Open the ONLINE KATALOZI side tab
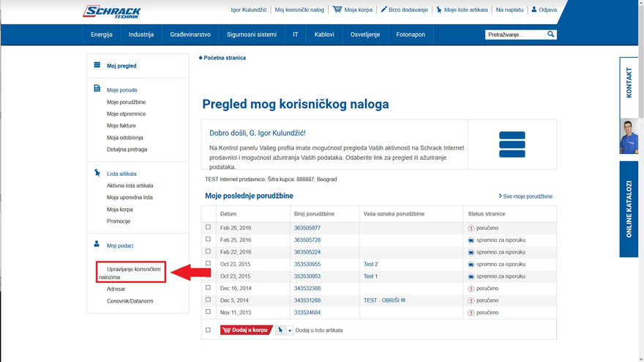Viewport: 644px width, 362px height. pyautogui.click(x=629, y=209)
